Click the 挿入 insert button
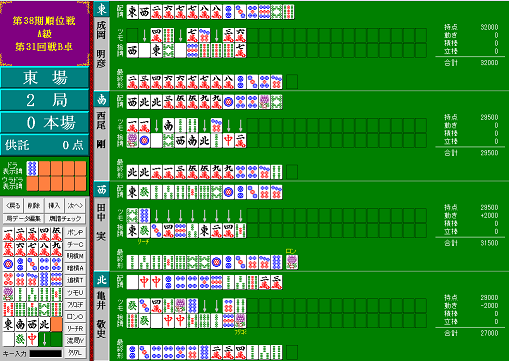This screenshot has height=361, width=509. 54,206
